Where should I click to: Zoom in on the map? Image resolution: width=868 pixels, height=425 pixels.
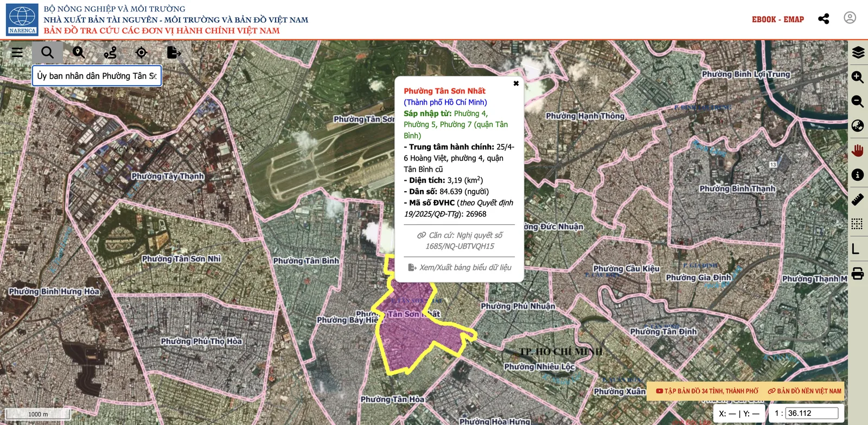point(858,77)
